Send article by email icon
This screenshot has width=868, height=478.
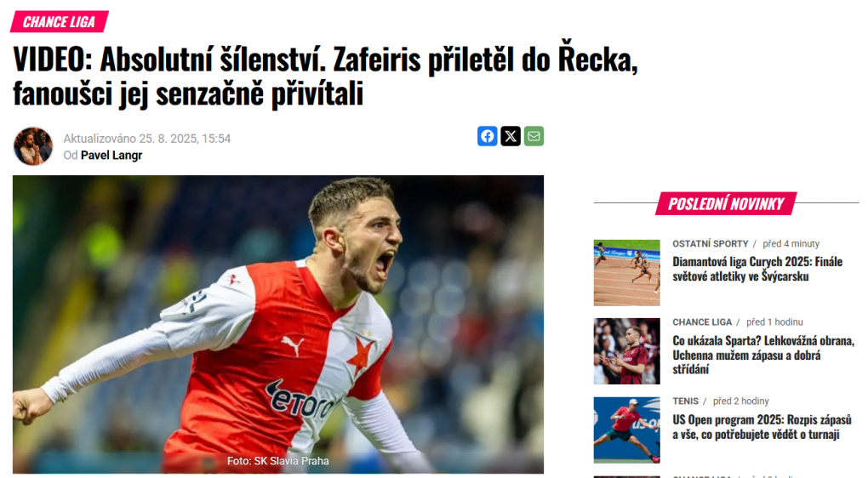click(534, 136)
